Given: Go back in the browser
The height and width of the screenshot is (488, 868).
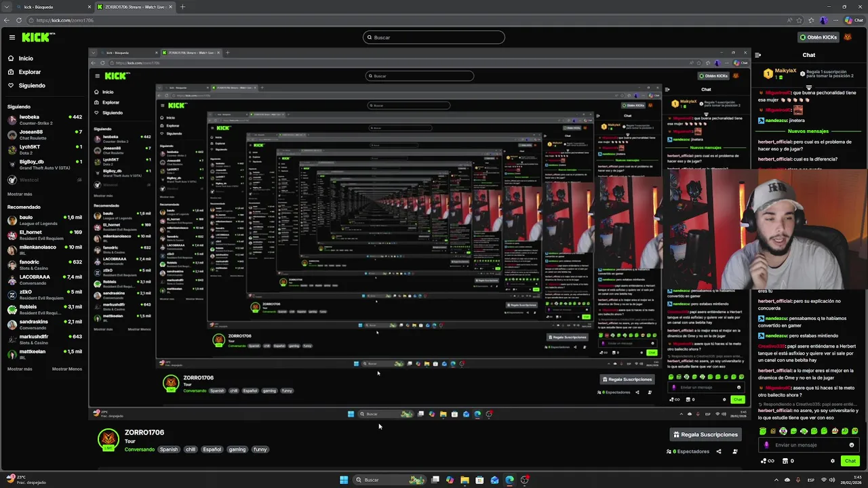Looking at the screenshot, I should click(7, 20).
